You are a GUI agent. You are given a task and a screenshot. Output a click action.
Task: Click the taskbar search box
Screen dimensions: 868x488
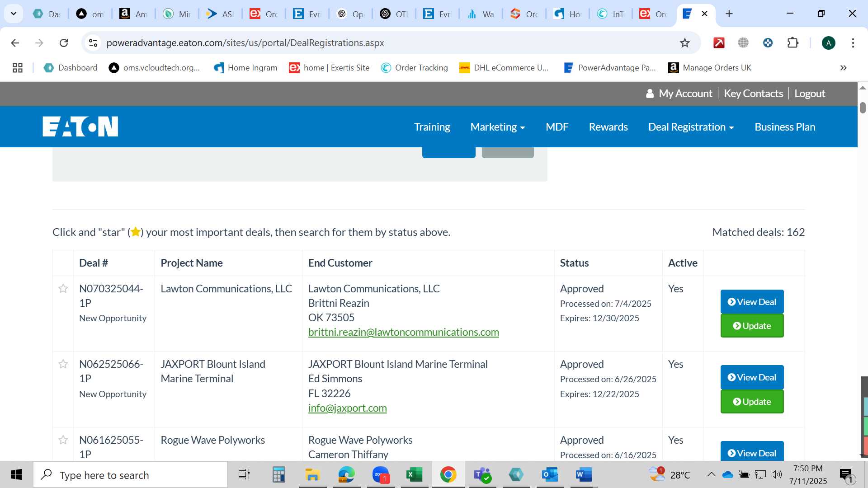coord(130,475)
